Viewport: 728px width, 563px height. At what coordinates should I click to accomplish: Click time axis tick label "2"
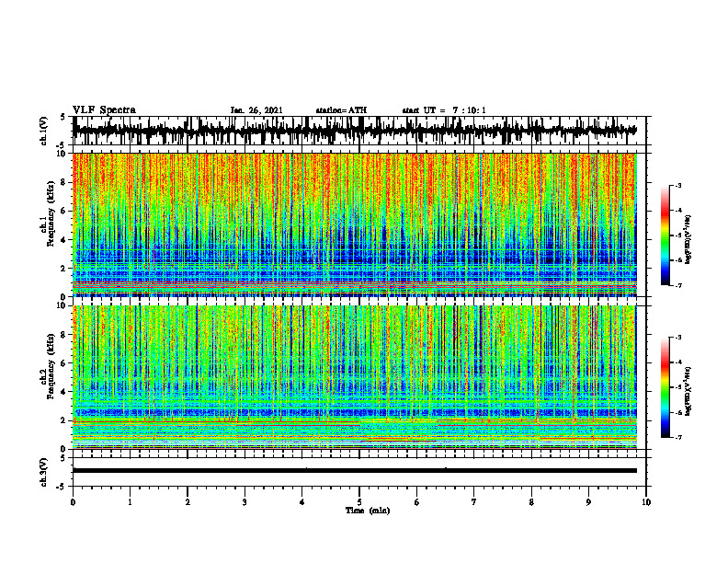click(188, 502)
